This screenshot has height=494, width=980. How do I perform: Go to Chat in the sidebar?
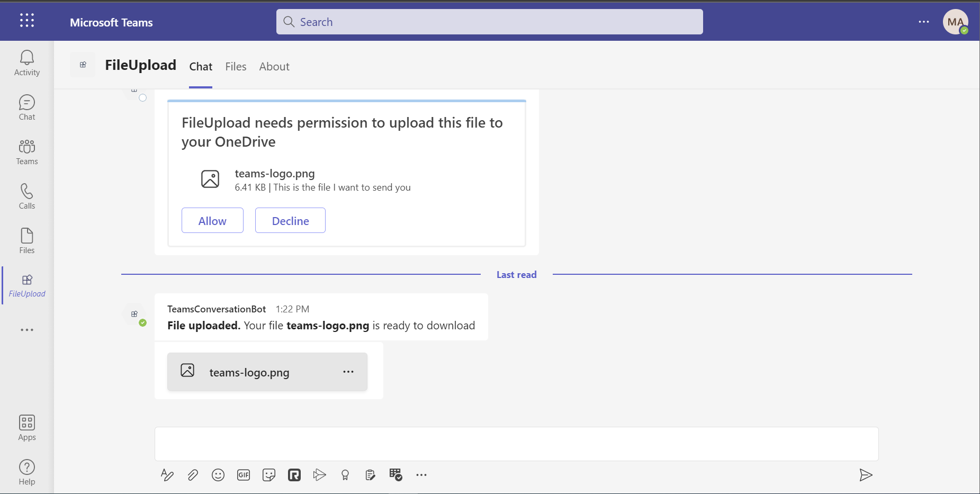pyautogui.click(x=27, y=107)
